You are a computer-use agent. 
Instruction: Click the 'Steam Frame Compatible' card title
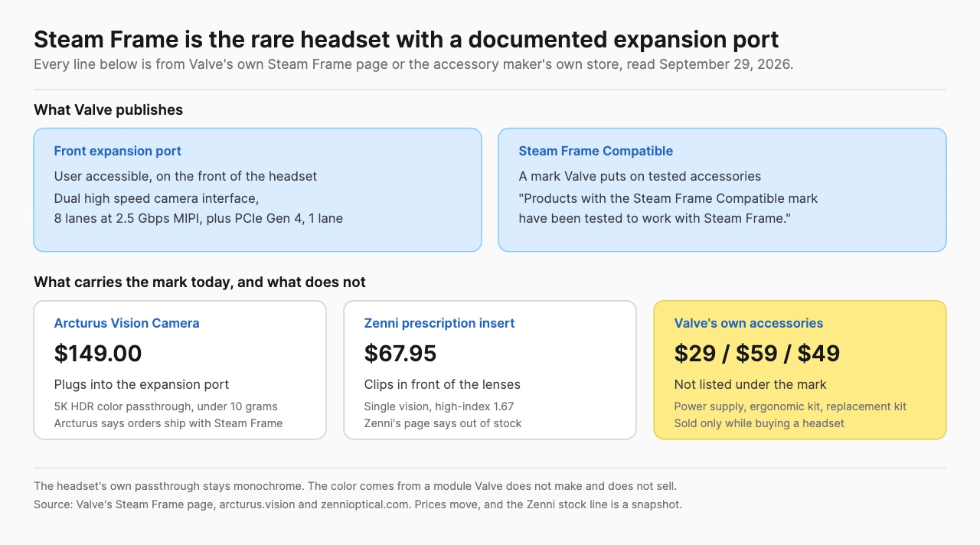point(596,151)
